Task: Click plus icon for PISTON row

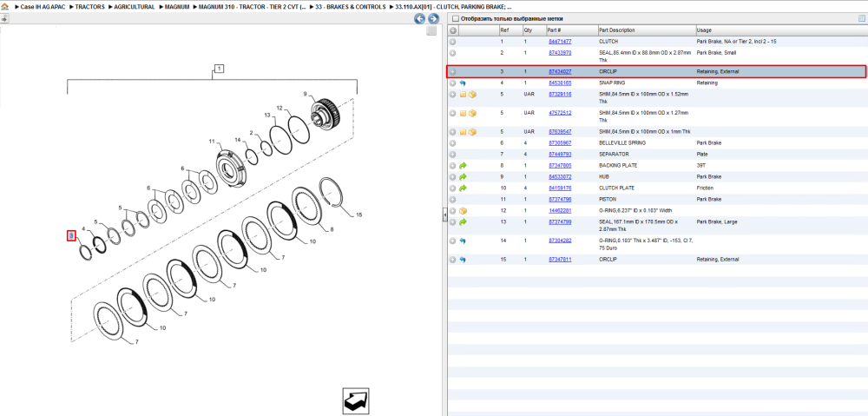Action: pos(452,200)
